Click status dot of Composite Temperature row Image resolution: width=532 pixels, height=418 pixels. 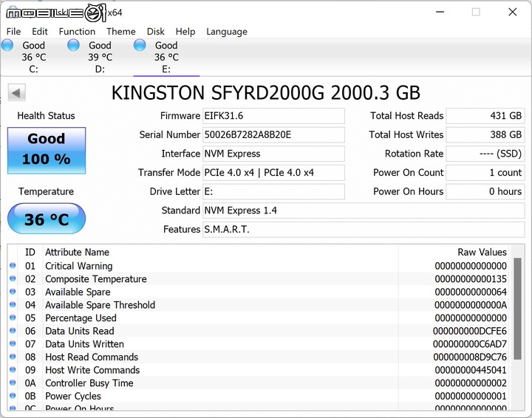point(13,278)
